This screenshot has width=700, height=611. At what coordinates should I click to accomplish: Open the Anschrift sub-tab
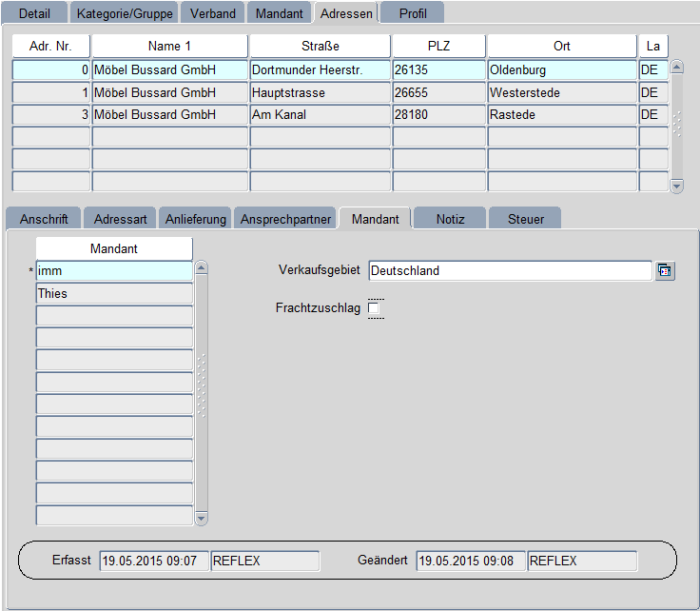(x=44, y=219)
